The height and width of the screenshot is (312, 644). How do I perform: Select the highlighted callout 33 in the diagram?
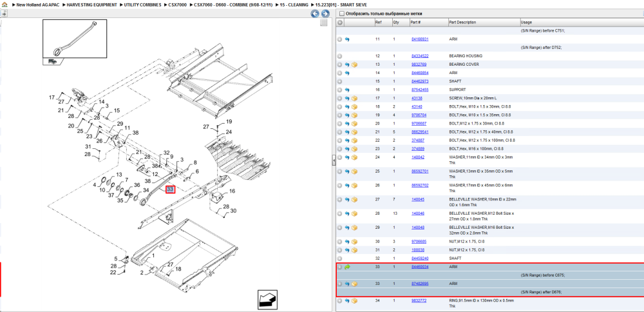point(170,190)
